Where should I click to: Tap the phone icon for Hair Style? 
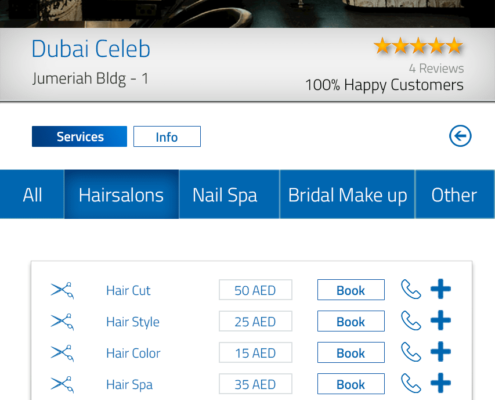point(411,320)
